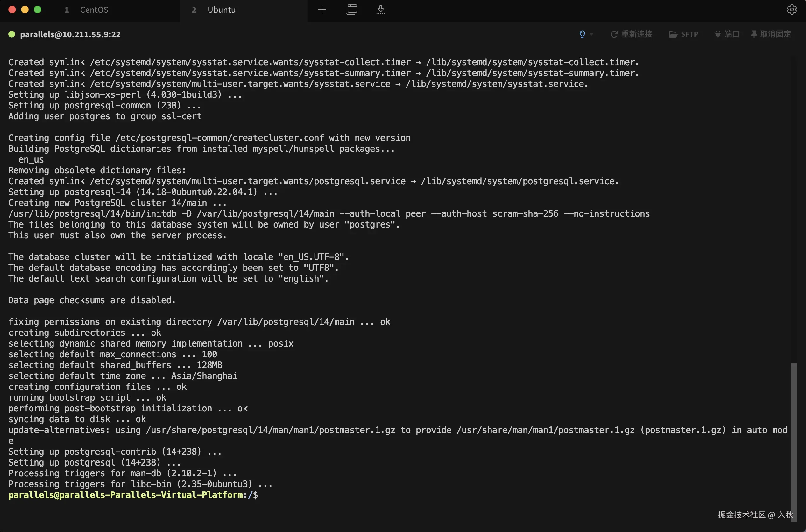
Task: Click the green macOS fullscreen button
Action: point(38,10)
